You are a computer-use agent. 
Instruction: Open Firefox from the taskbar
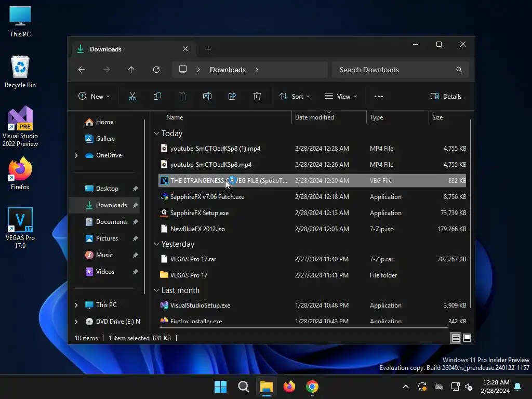289,387
